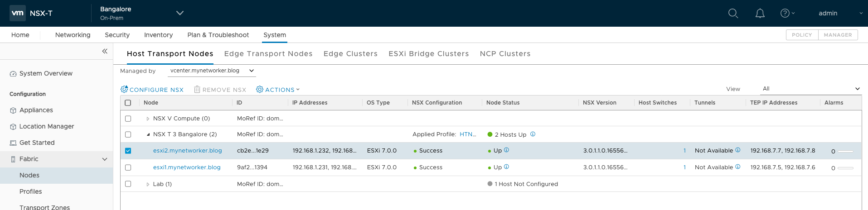Click tunnels info icon for esxi2 row
Screen dimensions: 868x210
(737, 150)
